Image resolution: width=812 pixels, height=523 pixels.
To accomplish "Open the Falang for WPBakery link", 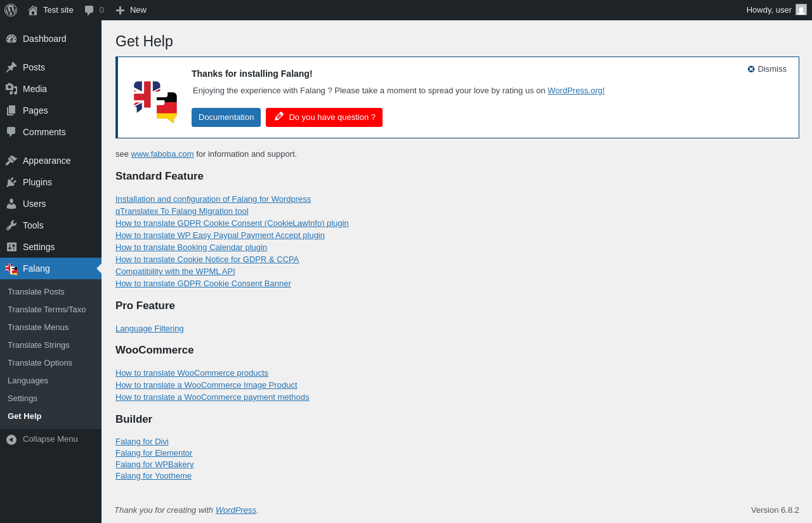I will [155, 465].
